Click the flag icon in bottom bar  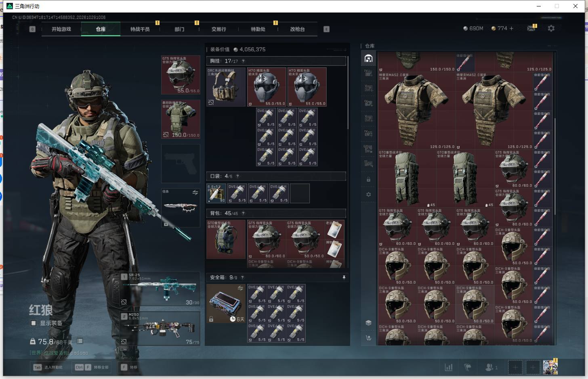coord(468,367)
